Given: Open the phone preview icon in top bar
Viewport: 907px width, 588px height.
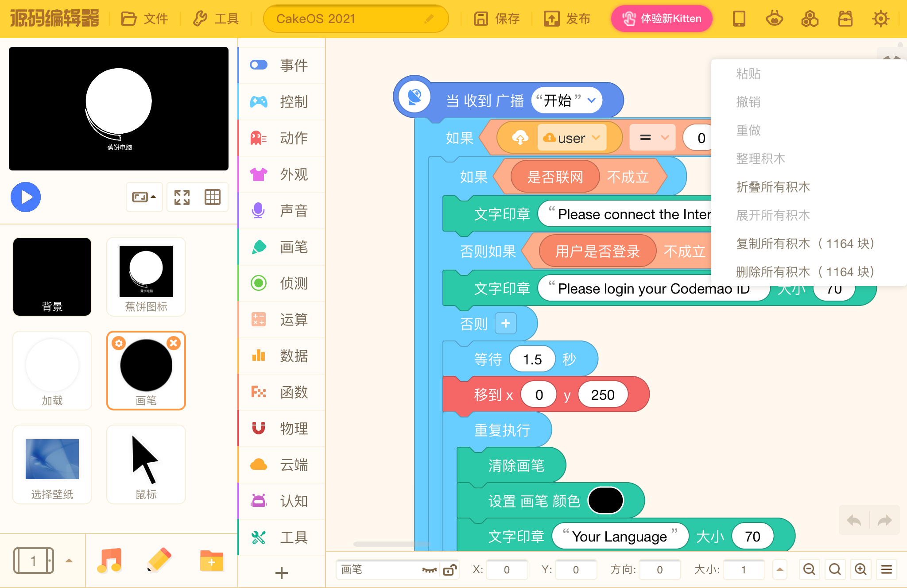Looking at the screenshot, I should click(739, 19).
